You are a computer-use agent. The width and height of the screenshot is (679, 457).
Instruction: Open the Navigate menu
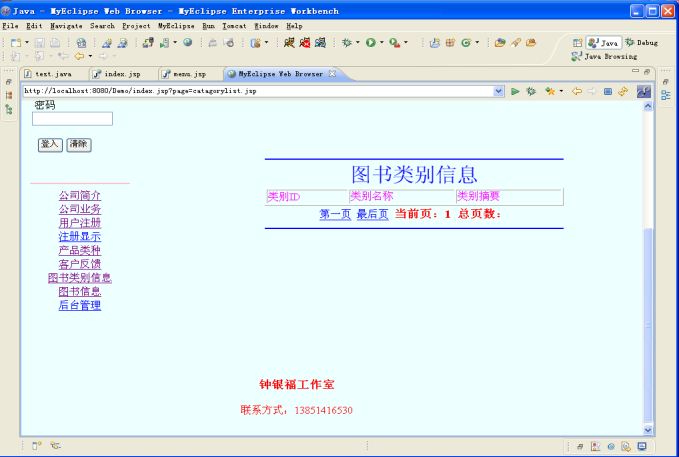[x=66, y=26]
